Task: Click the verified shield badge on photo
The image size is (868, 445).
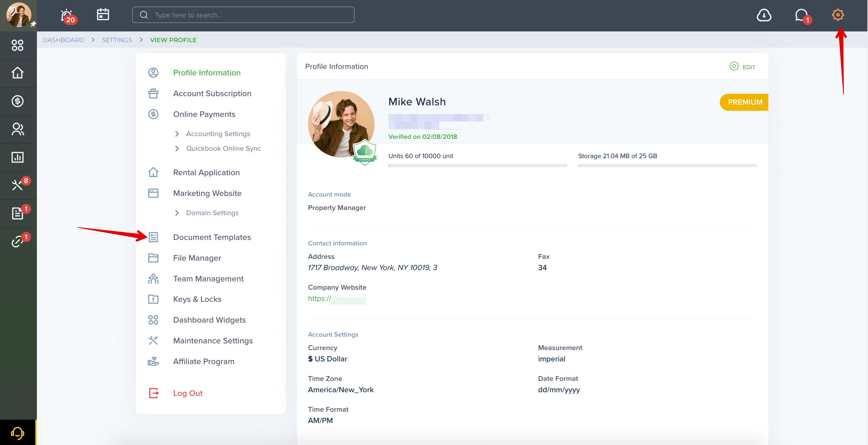Action: pos(364,152)
